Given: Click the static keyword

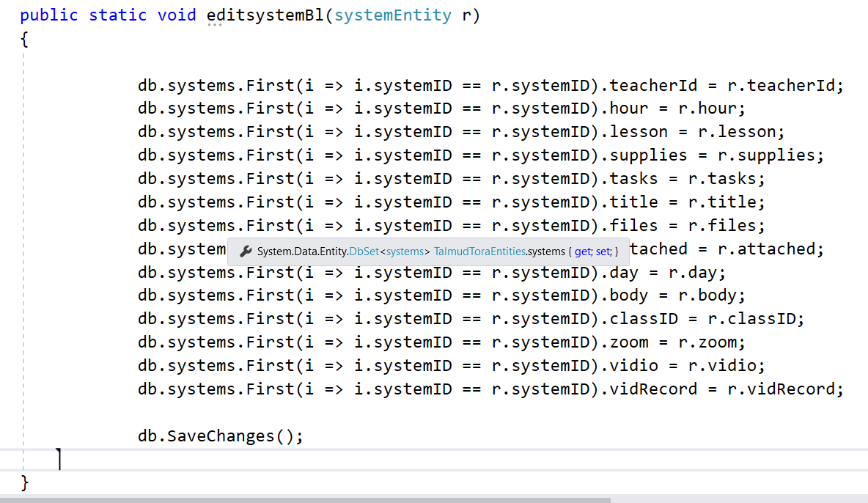Looking at the screenshot, I should coord(117,15).
